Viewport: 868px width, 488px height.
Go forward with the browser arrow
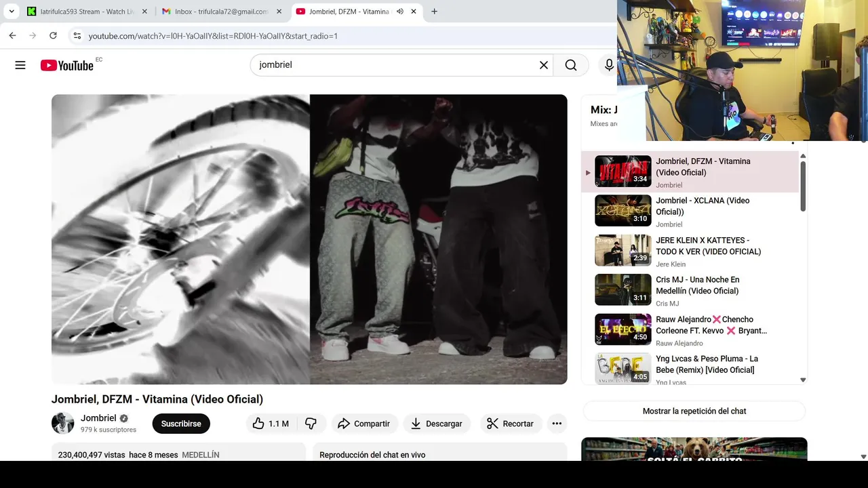(33, 35)
